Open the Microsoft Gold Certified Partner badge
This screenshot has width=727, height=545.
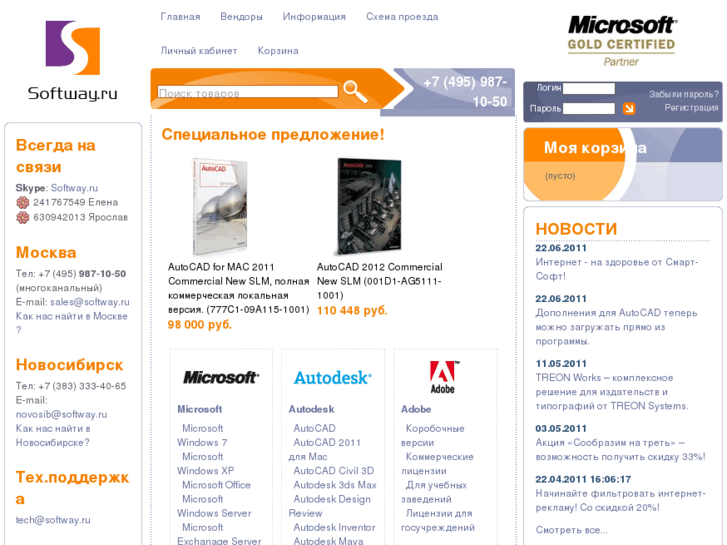[621, 41]
